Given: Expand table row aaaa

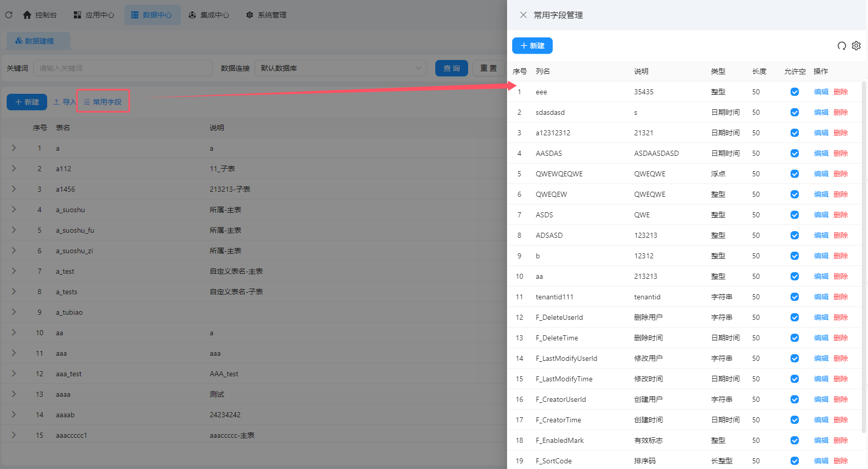Looking at the screenshot, I should click(14, 394).
